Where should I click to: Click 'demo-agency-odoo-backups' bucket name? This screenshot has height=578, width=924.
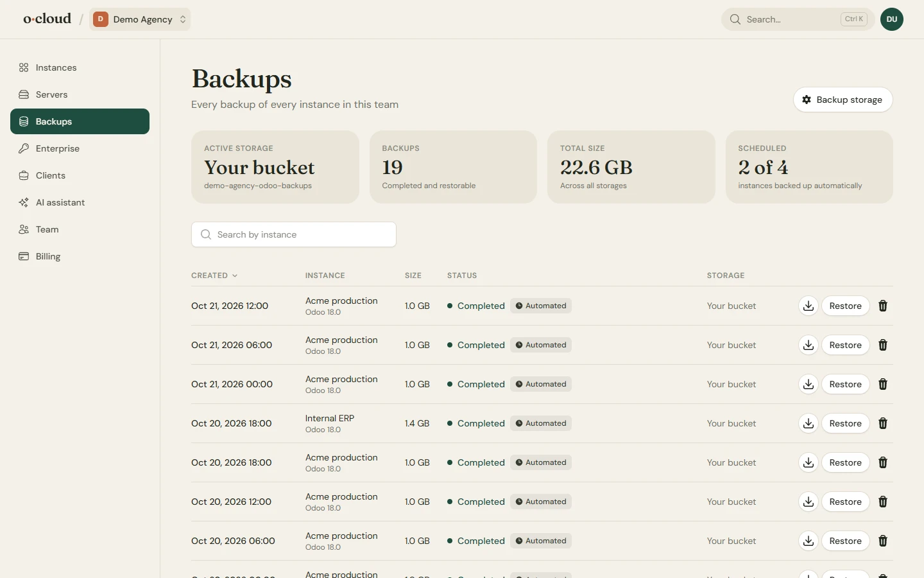(258, 186)
